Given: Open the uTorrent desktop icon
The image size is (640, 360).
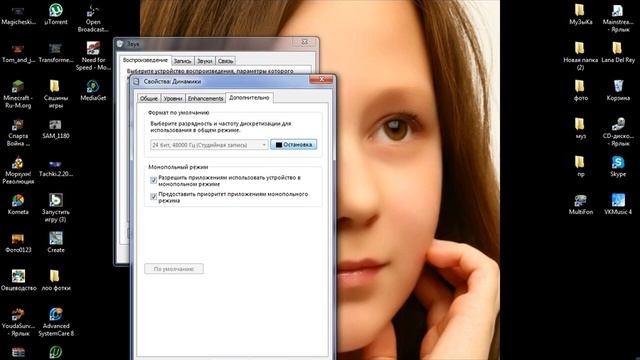Looking at the screenshot, I should 56,11.
